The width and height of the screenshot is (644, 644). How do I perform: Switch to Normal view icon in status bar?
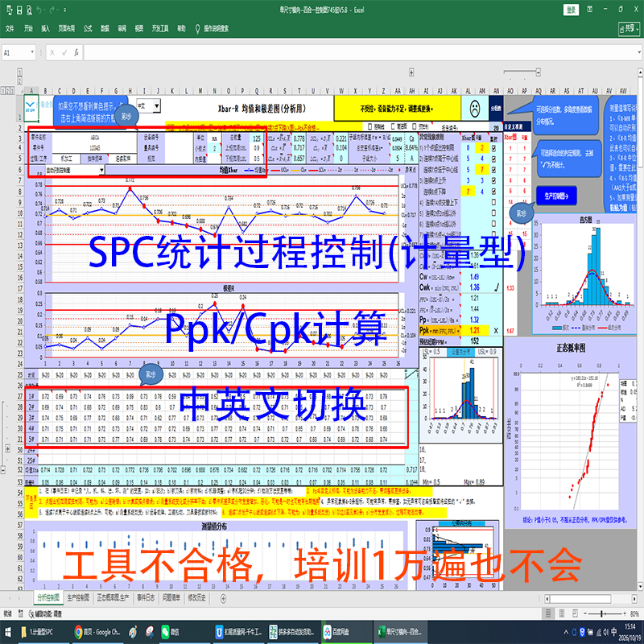point(548,613)
